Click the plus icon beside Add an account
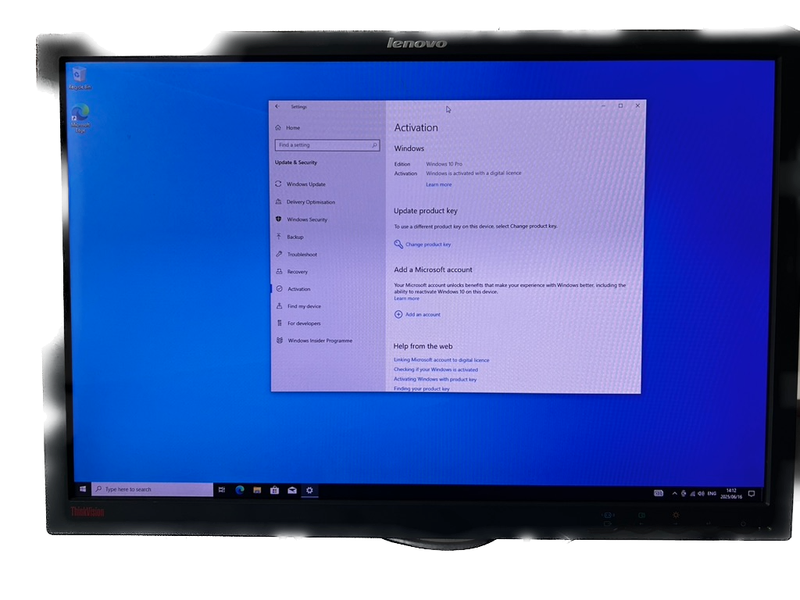 point(398,314)
